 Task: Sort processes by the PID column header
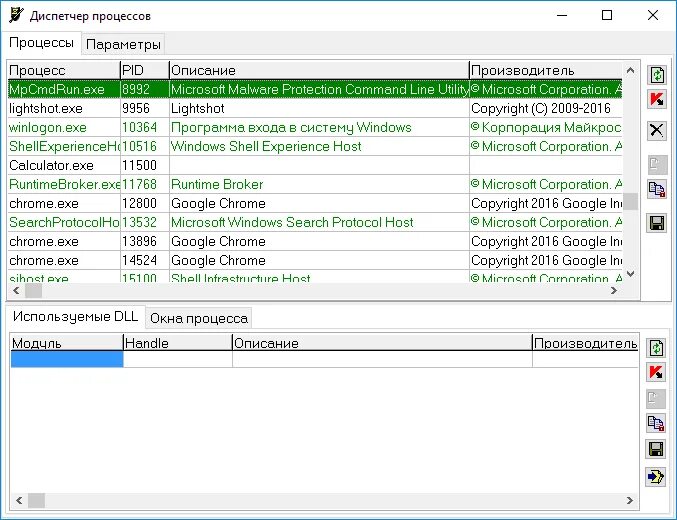click(145, 70)
